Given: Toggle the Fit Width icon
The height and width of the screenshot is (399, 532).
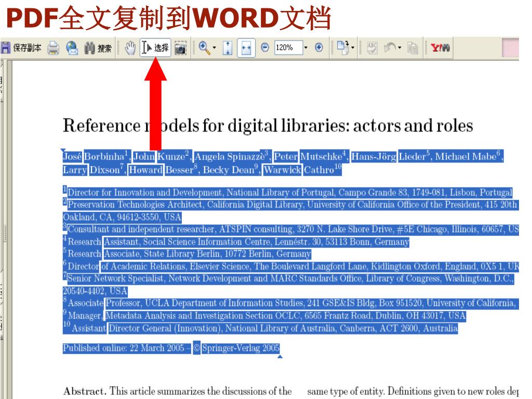Looking at the screenshot, I should tap(246, 48).
